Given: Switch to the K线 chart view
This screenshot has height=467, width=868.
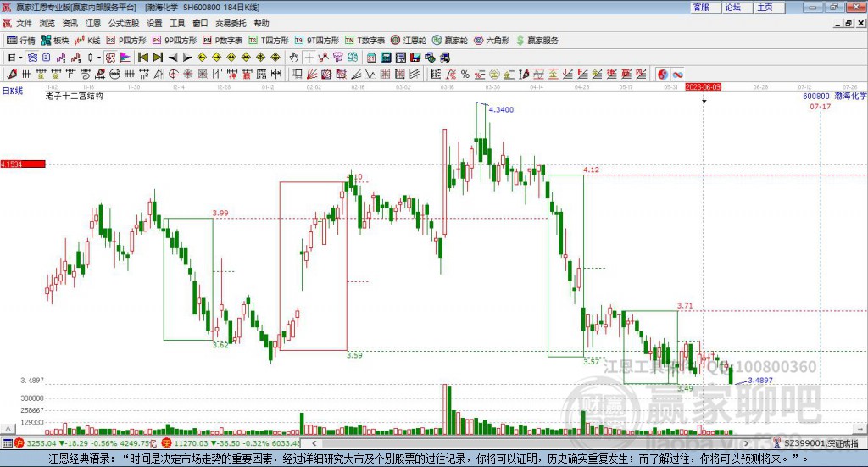Looking at the screenshot, I should pyautogui.click(x=87, y=41).
